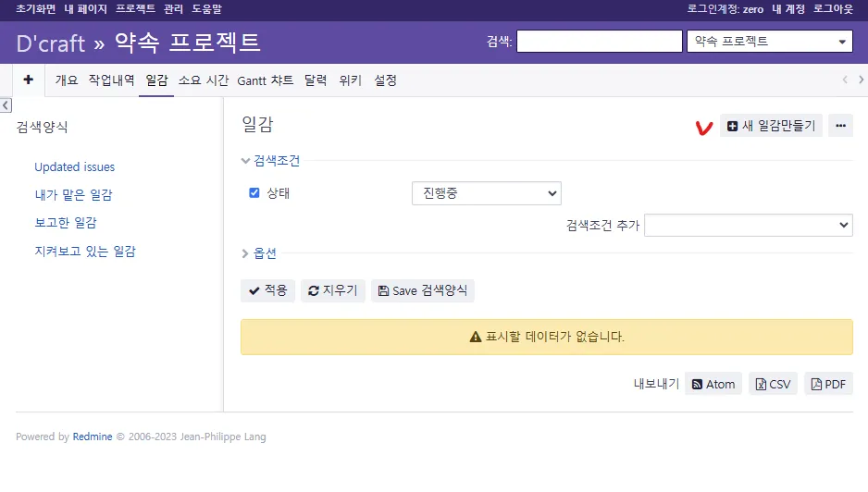868x492 pixels.
Task: Expand the 옵션 section
Action: [265, 253]
